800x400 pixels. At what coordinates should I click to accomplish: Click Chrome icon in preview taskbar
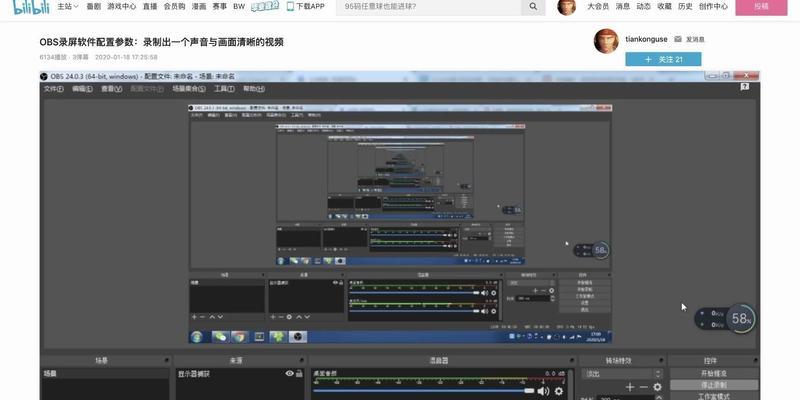click(x=239, y=337)
